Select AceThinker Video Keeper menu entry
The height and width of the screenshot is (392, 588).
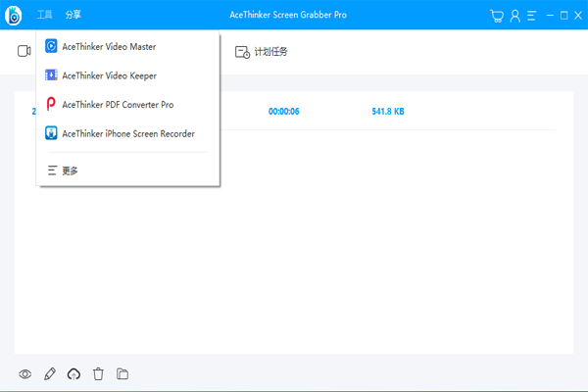[127, 75]
